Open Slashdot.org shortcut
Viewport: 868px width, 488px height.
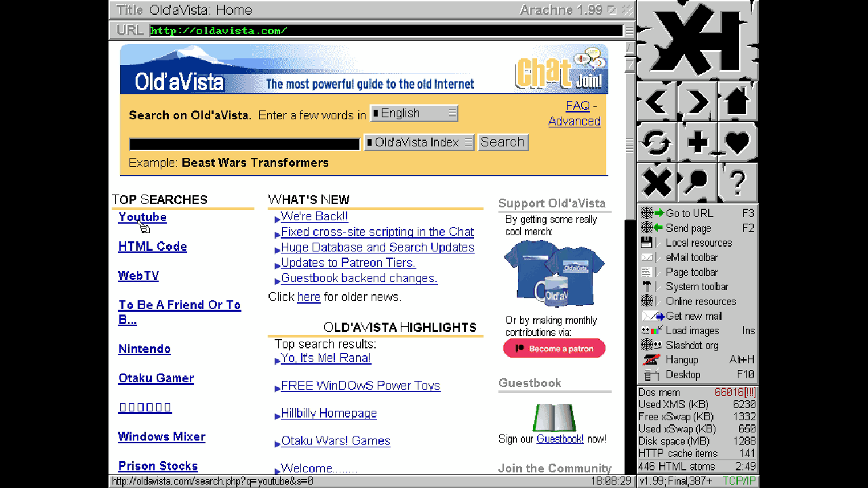click(697, 345)
